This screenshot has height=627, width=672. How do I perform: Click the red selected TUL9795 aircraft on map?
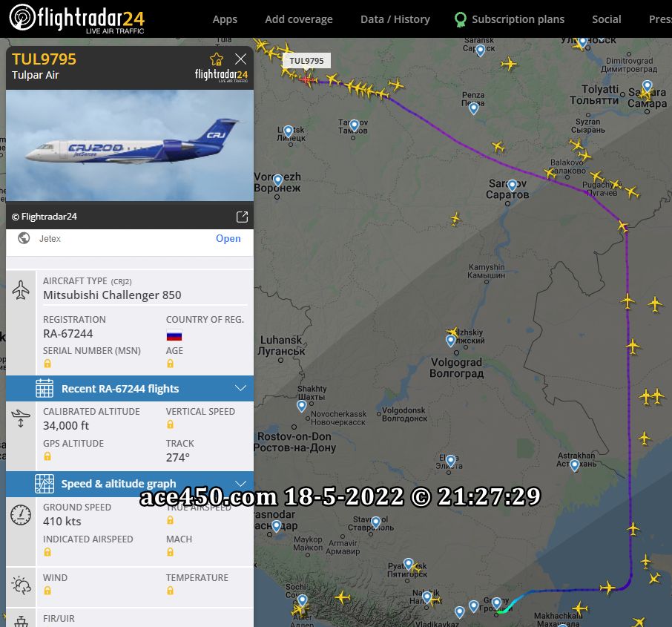click(x=306, y=79)
